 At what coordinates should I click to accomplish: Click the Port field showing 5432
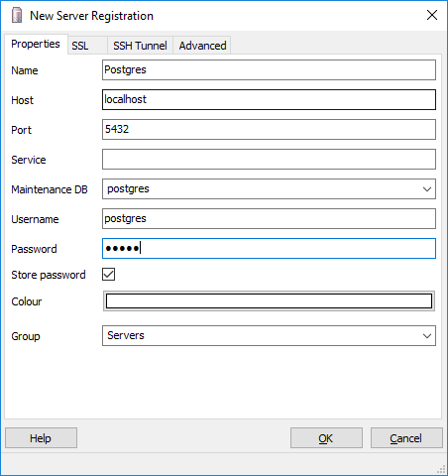(269, 129)
